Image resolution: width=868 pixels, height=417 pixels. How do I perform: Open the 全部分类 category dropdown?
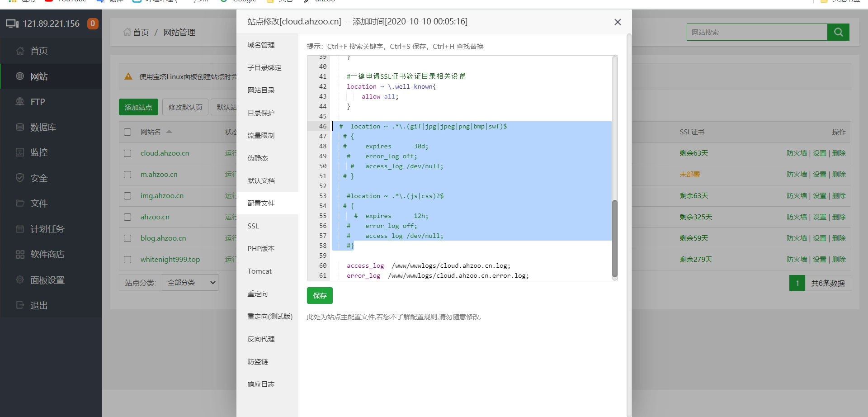(190, 282)
